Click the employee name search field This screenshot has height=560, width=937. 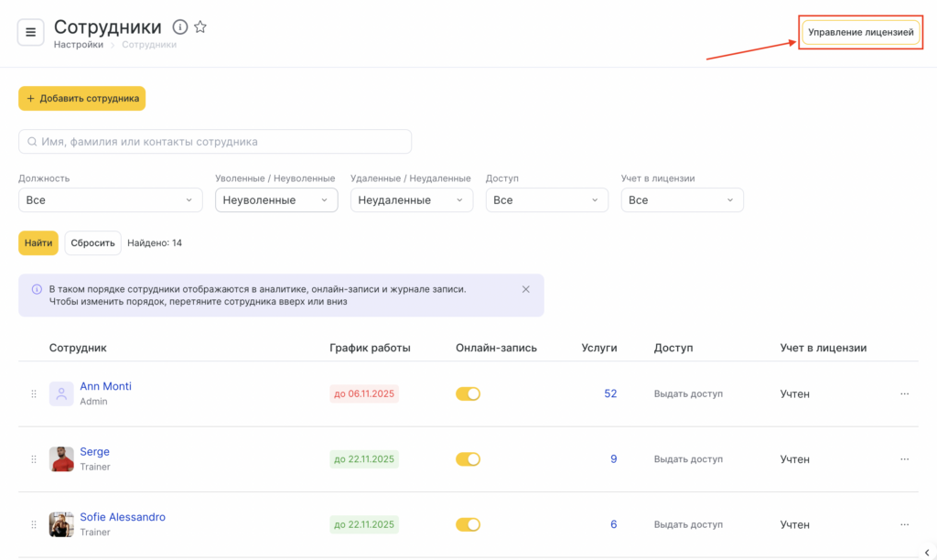(x=215, y=142)
